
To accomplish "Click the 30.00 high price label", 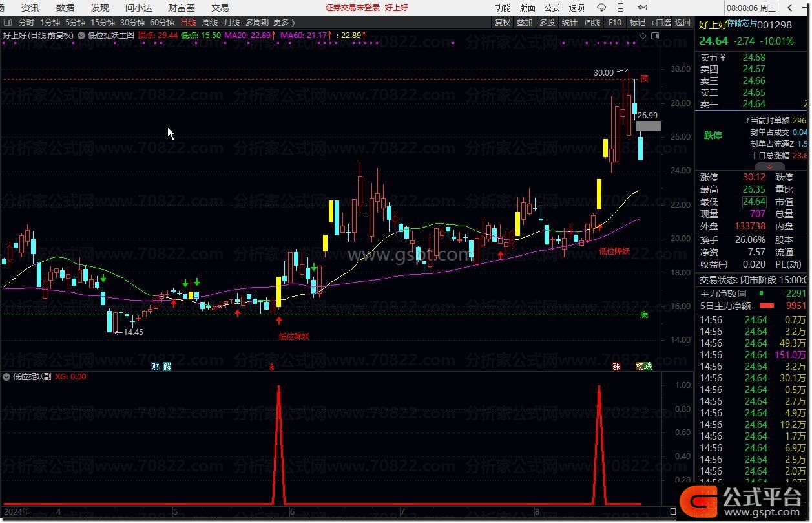I will pos(603,73).
